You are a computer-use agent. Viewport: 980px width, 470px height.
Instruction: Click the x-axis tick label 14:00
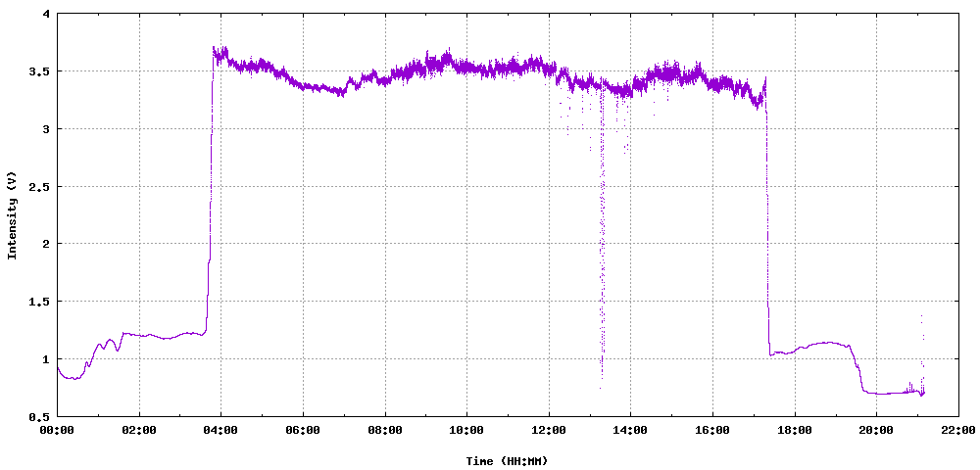[x=630, y=430]
